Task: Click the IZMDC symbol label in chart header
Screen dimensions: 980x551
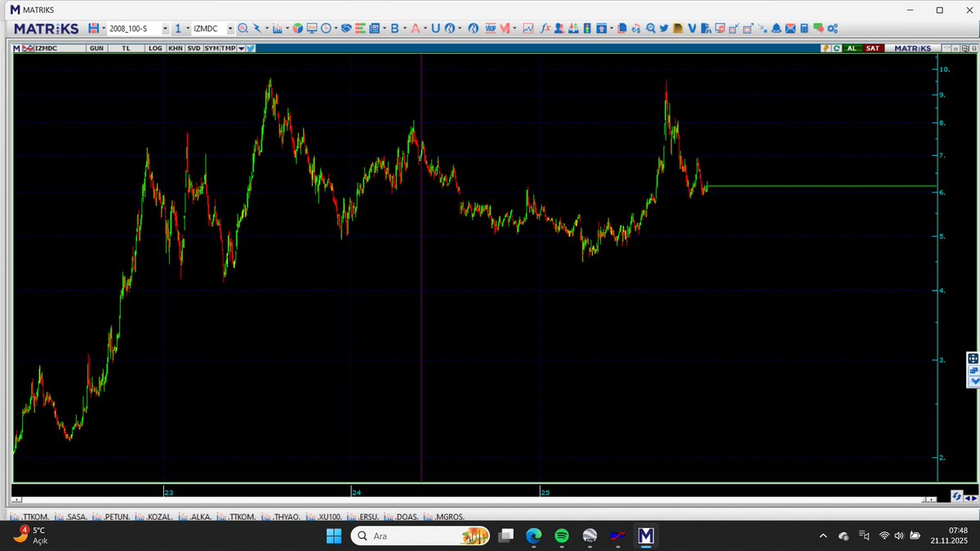Action: (x=47, y=48)
